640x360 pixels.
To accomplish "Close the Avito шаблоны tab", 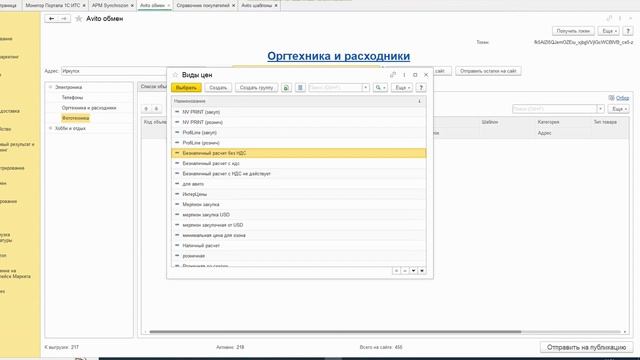I will click(x=276, y=6).
